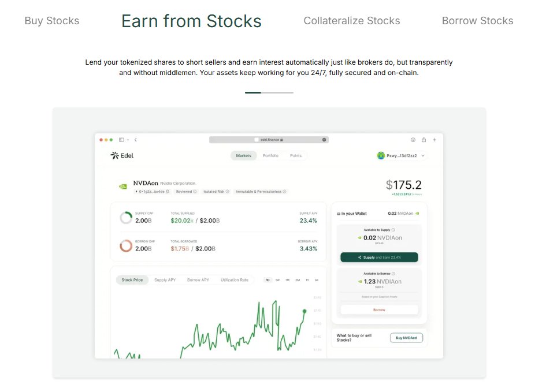The image size is (546, 392).
Task: Click the green supply cap progress ring
Action: [126, 218]
